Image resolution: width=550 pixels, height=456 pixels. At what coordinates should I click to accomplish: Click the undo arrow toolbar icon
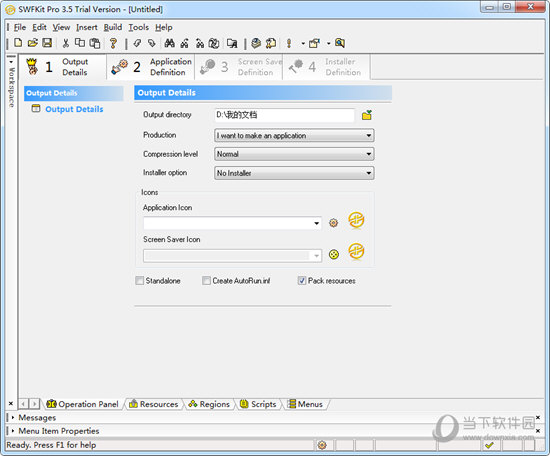pyautogui.click(x=137, y=43)
